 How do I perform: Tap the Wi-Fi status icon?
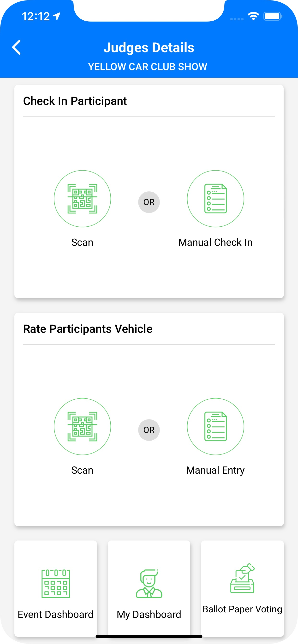click(253, 17)
